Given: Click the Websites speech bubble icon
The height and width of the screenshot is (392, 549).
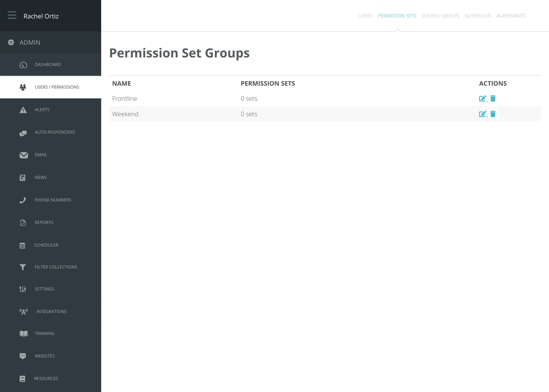Looking at the screenshot, I should pyautogui.click(x=23, y=356).
